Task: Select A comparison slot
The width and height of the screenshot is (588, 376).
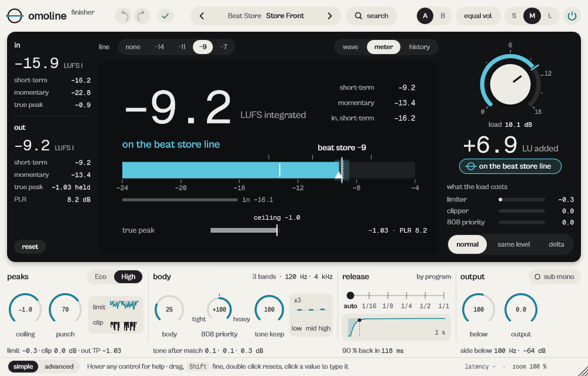Action: 425,16
